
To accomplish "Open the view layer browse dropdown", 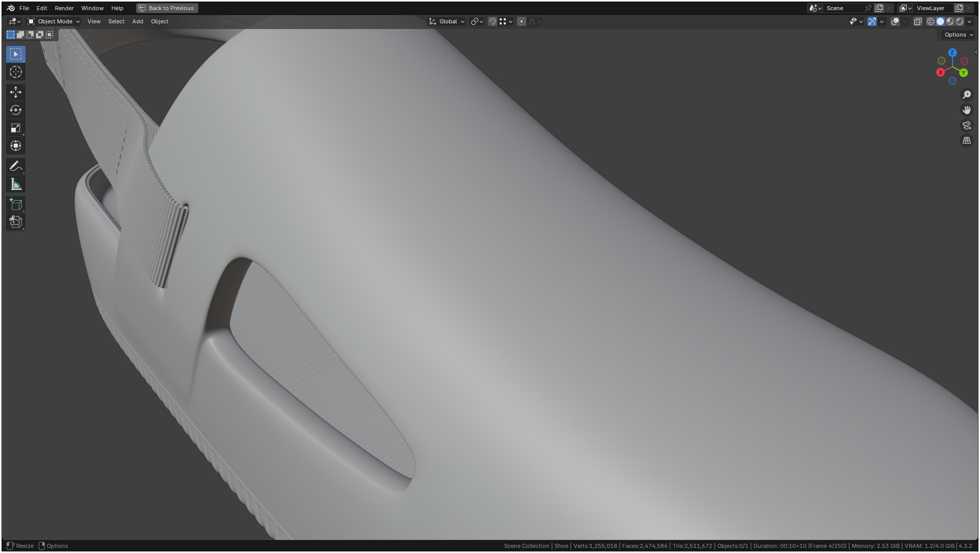I will pyautogui.click(x=906, y=8).
